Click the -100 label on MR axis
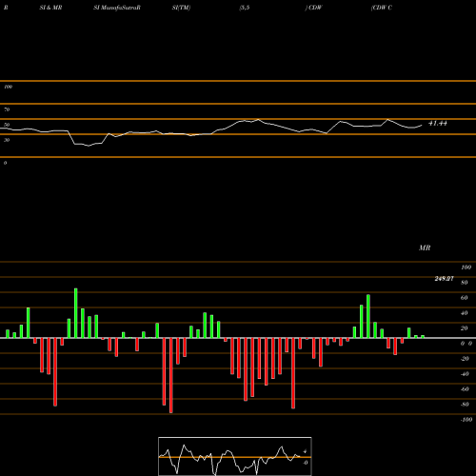The height and width of the screenshot is (476, 476). coord(466,420)
